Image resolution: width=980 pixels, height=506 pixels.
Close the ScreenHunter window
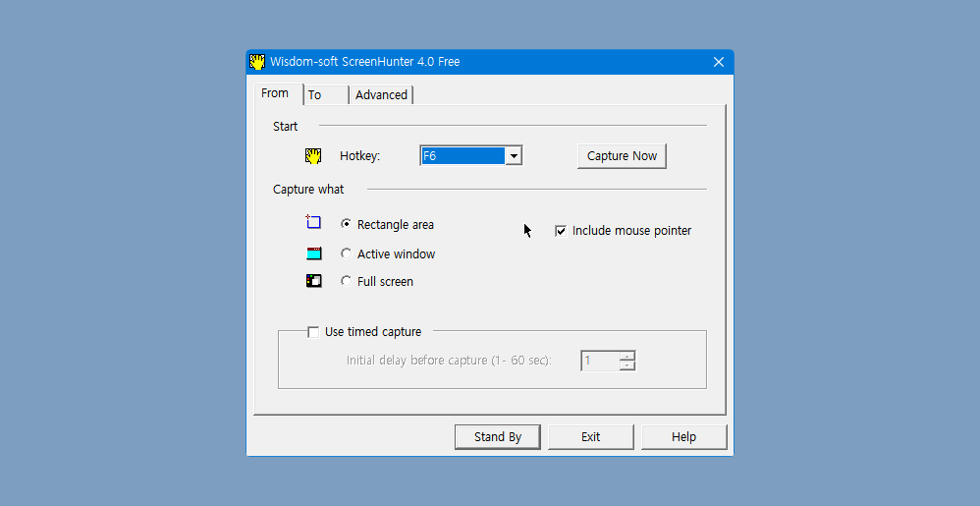coord(719,62)
